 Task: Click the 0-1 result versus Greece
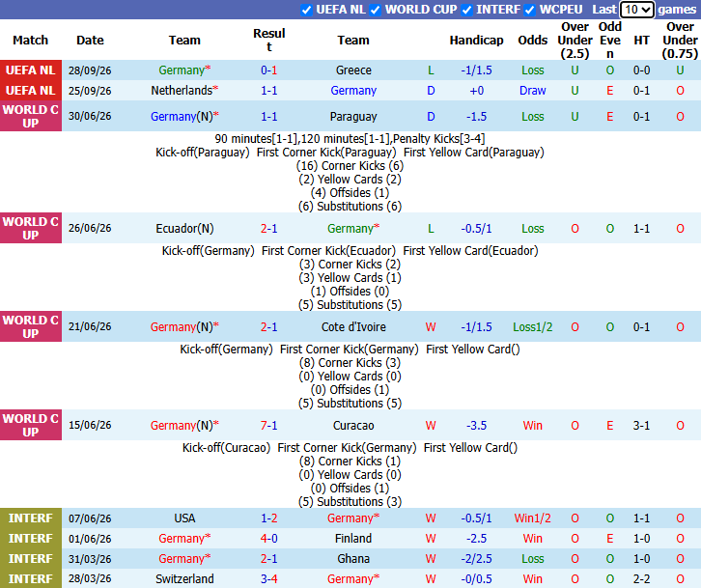(268, 70)
